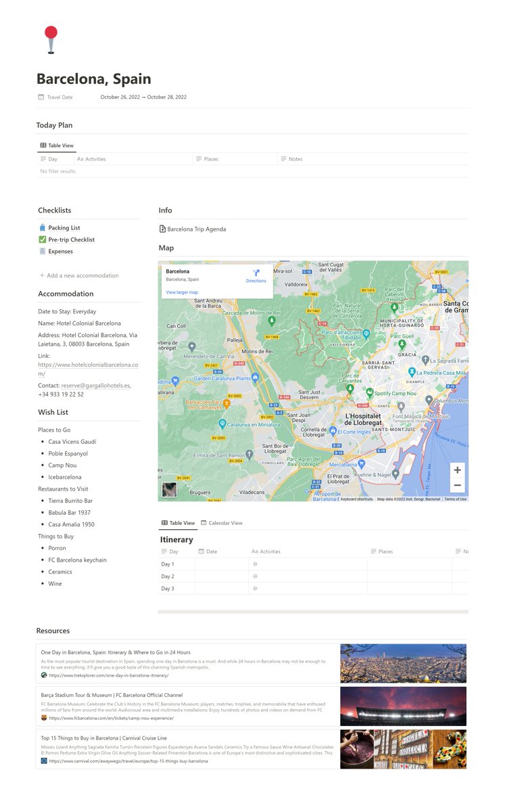Screen dimensions: 506x812
Task: Open map Terms of Use
Action: pos(455,499)
